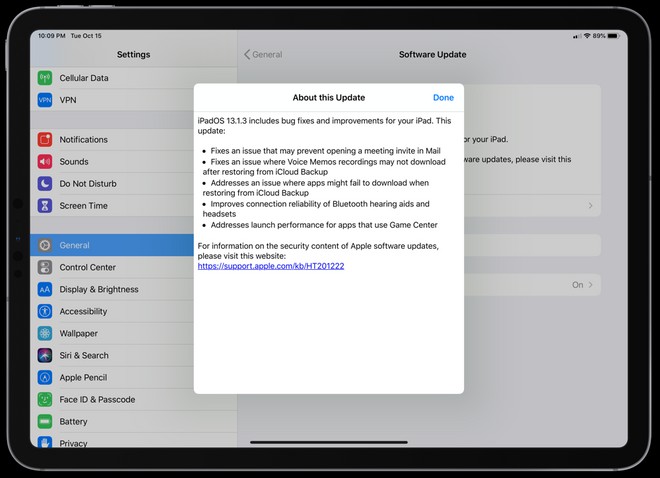
Task: Open Display & Brightness settings
Action: pos(99,290)
